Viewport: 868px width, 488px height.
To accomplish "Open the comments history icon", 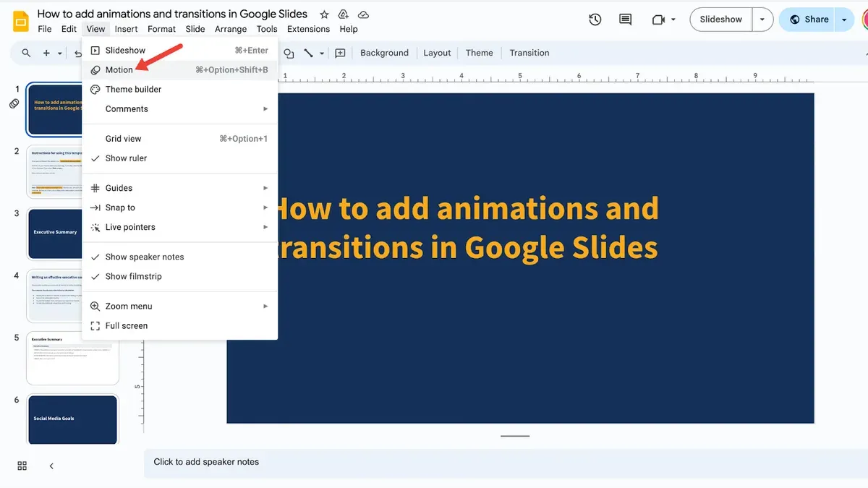I will point(626,20).
